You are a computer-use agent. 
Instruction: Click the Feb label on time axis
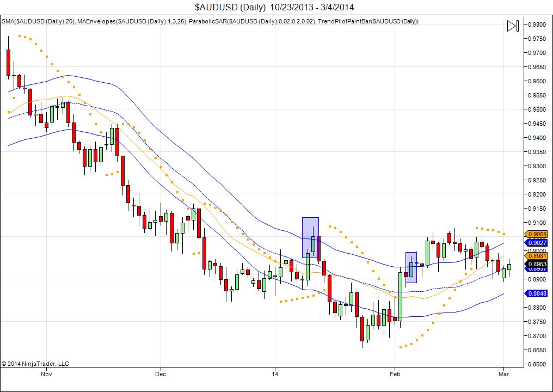click(395, 374)
